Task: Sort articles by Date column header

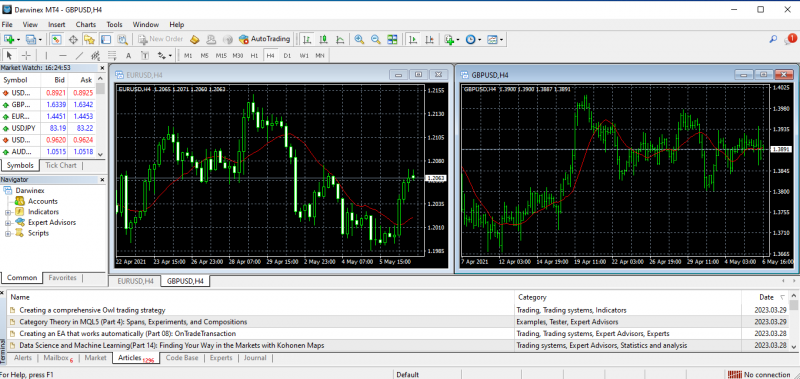Action: coord(766,297)
